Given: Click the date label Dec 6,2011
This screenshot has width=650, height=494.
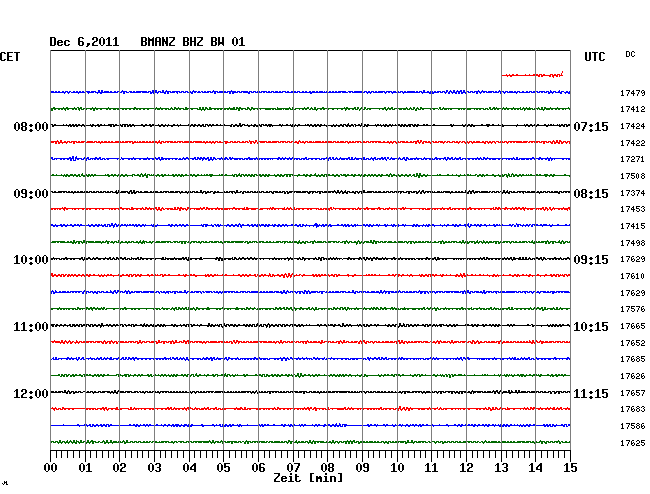Looking at the screenshot, I should pyautogui.click(x=84, y=42).
